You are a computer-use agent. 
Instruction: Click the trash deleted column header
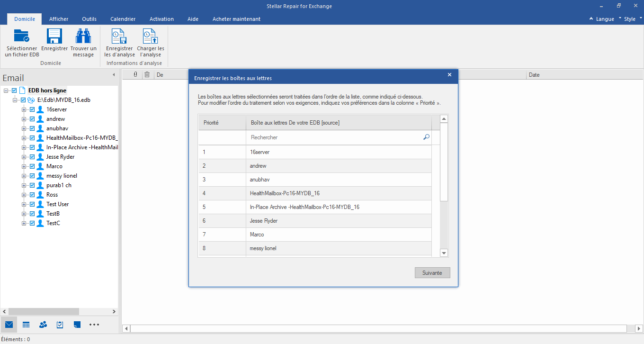[x=147, y=74]
